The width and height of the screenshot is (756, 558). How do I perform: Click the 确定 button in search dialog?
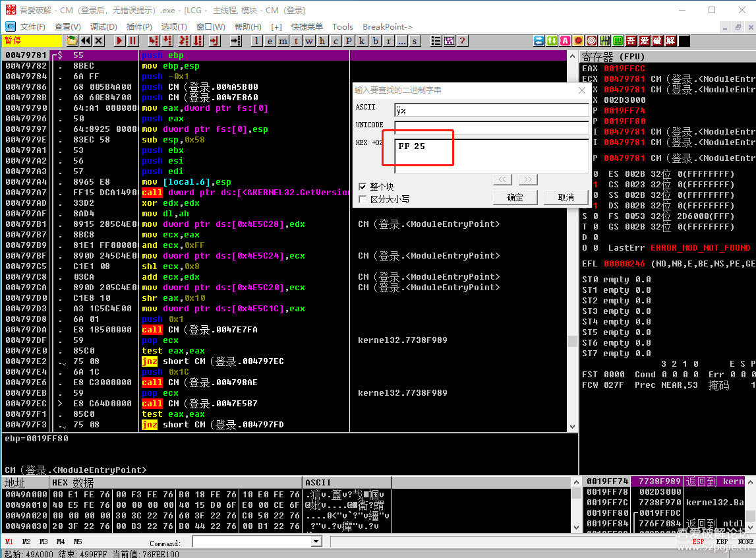515,197
